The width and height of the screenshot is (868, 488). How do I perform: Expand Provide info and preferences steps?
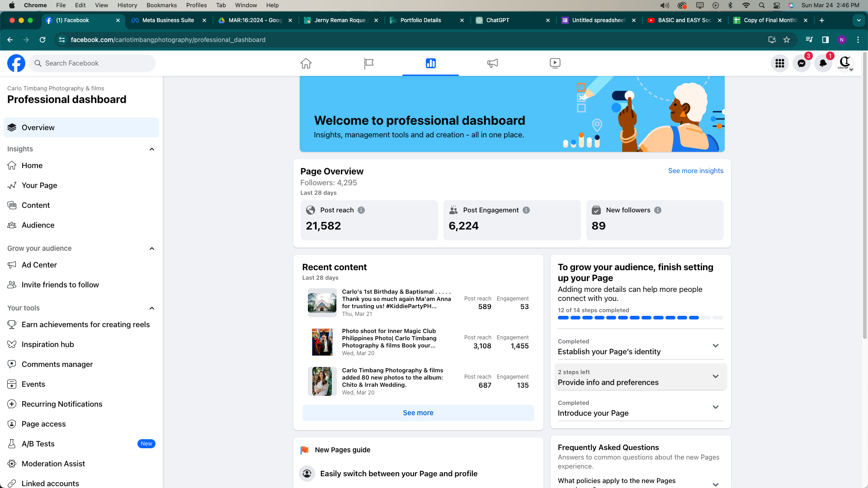[x=715, y=376]
